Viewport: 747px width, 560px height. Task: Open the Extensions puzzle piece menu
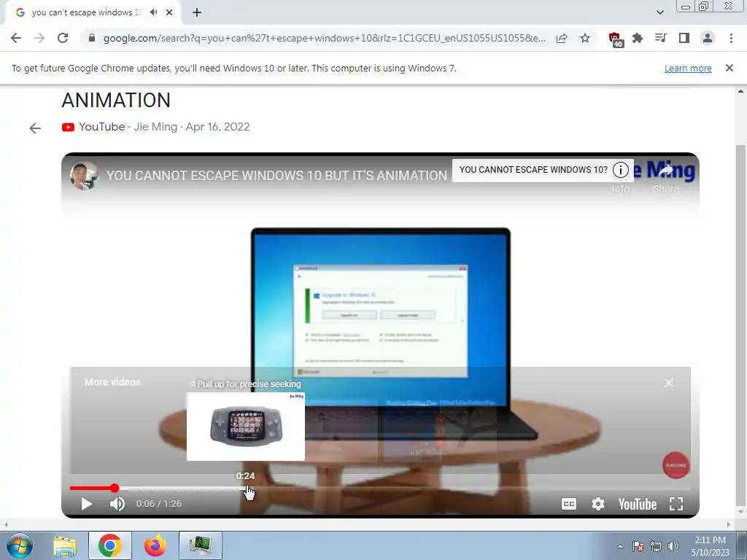638,38
